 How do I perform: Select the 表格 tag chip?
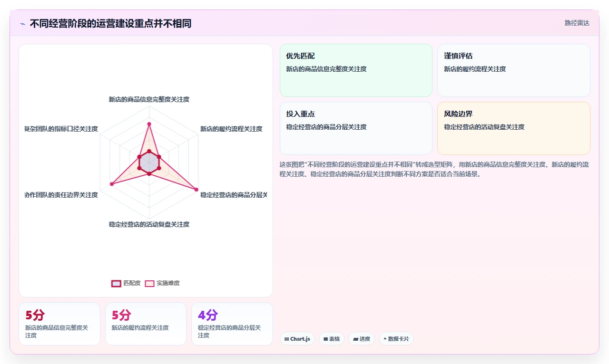pyautogui.click(x=332, y=339)
